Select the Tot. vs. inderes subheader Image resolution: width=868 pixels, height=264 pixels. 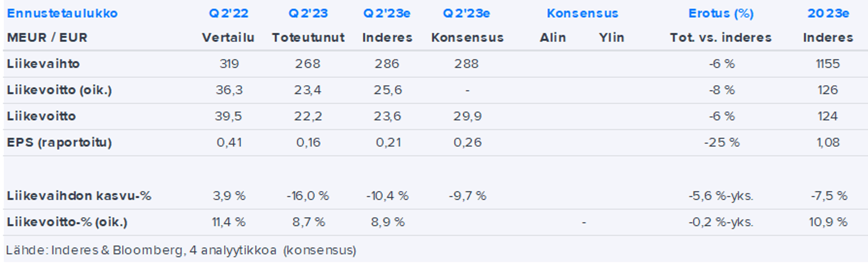click(x=720, y=37)
